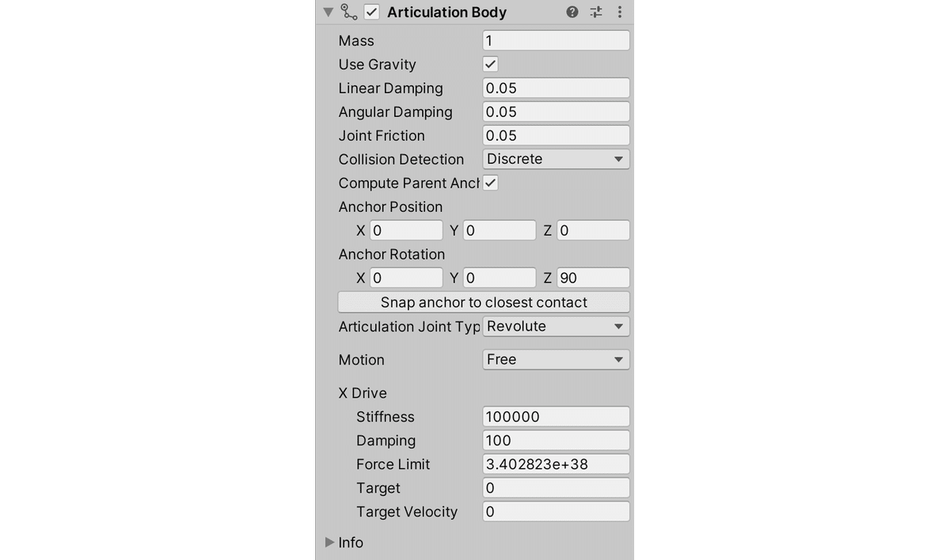Collapse the Articulation Body component
This screenshot has height=560, width=950.
328,12
